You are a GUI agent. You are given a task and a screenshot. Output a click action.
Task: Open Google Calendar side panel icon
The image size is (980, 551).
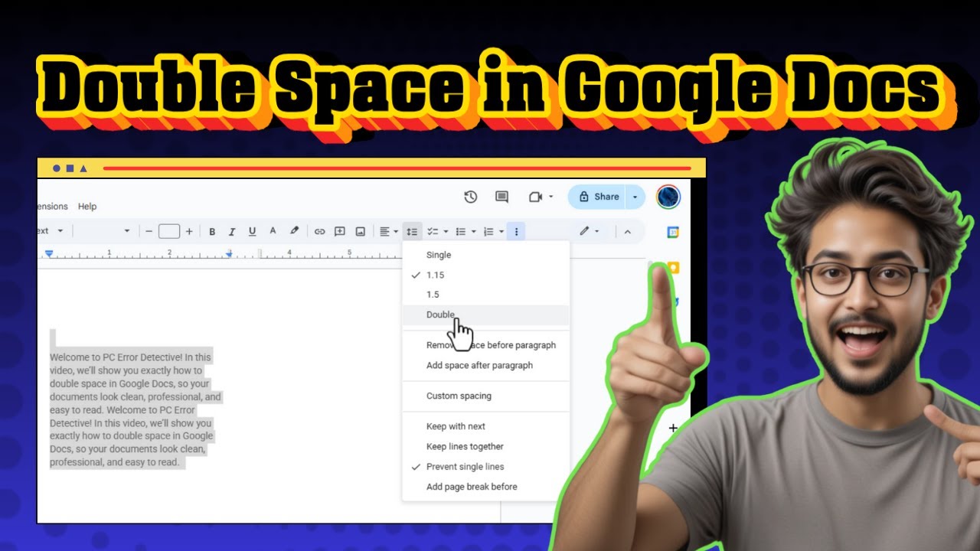click(673, 233)
